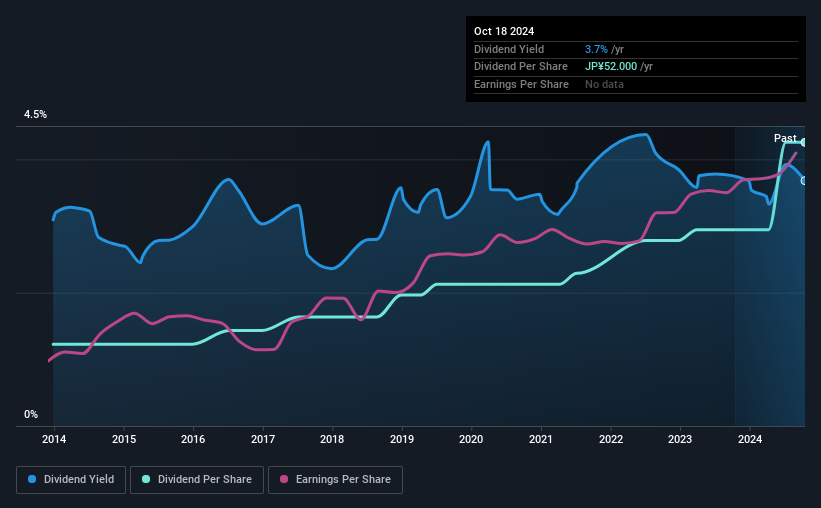The image size is (821, 508).
Task: Toggle the Earnings Per Share legend button
Action: pyautogui.click(x=335, y=480)
